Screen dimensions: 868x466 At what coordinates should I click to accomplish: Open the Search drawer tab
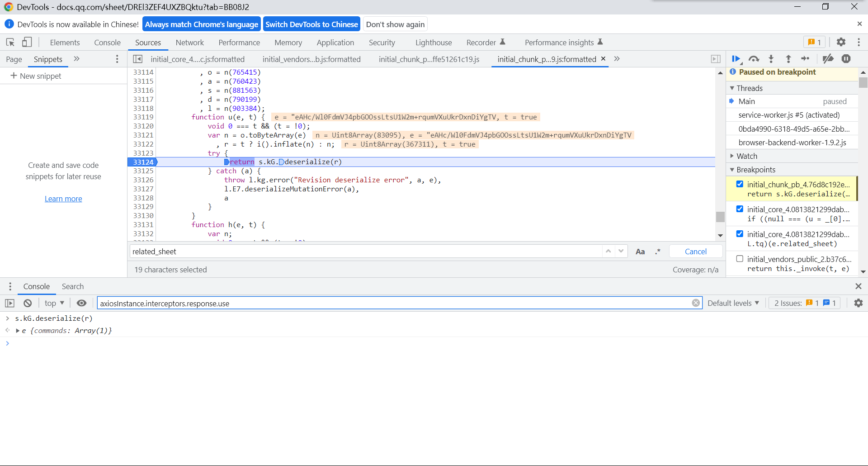(72, 286)
